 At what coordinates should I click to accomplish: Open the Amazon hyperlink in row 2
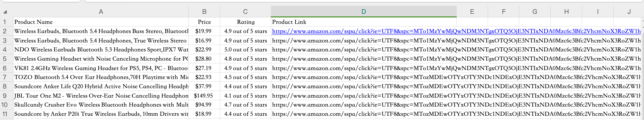coord(456,31)
